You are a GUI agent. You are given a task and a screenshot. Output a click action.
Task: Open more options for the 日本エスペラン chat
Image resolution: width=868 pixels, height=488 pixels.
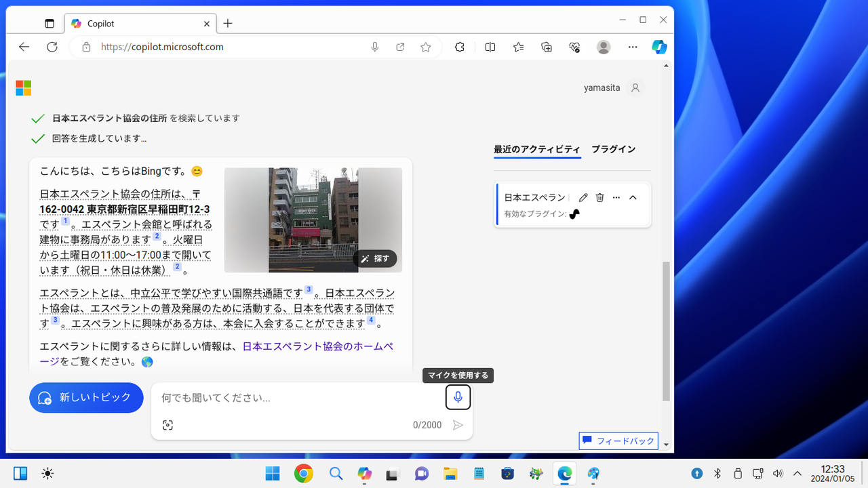[x=616, y=197]
